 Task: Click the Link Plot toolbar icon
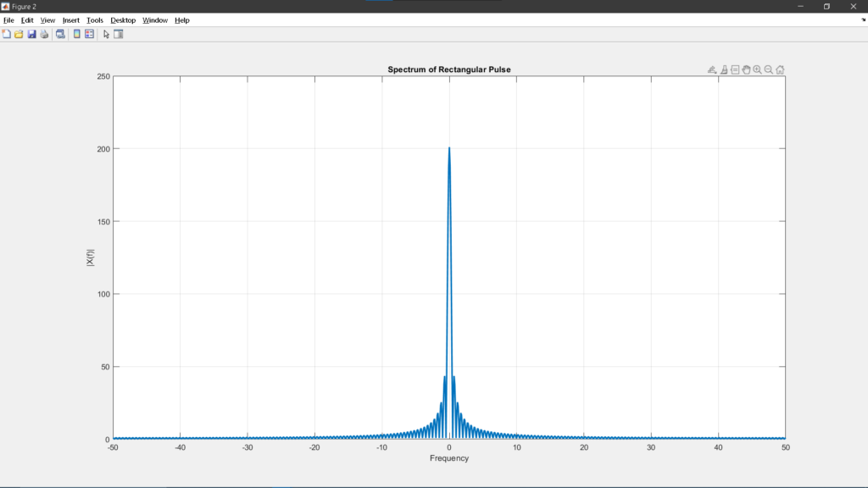[60, 34]
